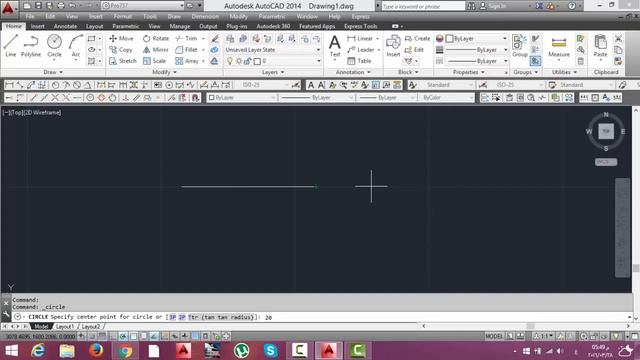Insert a Table
Viewport: 640px width, 360px height.
click(x=359, y=61)
